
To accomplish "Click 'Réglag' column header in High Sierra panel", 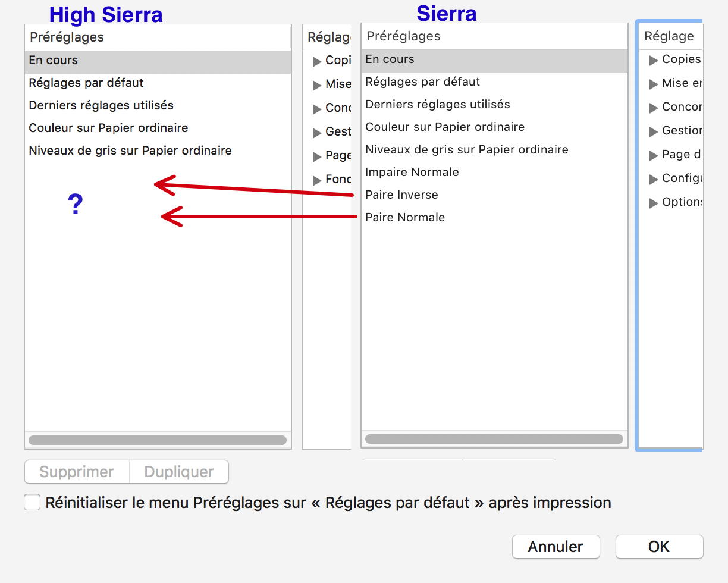I will [327, 37].
